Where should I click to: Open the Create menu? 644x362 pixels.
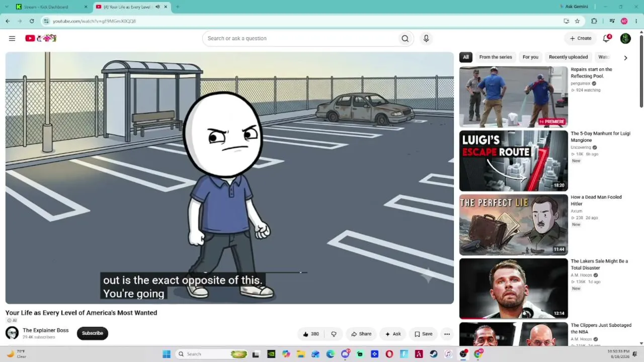point(581,38)
